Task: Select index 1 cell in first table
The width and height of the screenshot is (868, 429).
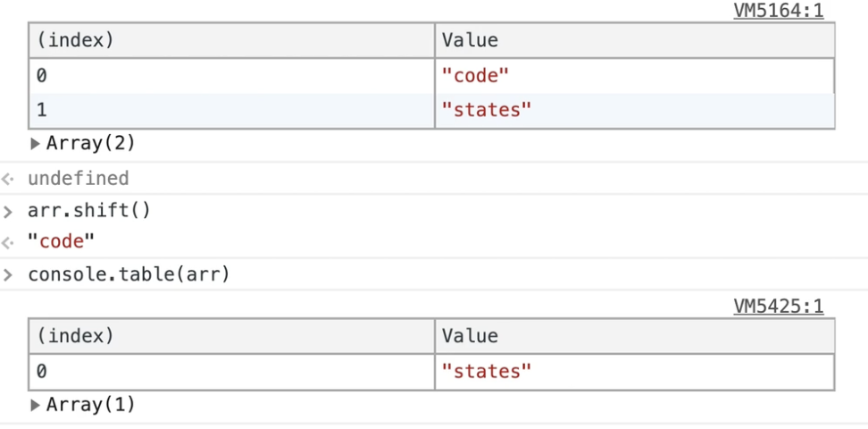Action: coord(231,111)
